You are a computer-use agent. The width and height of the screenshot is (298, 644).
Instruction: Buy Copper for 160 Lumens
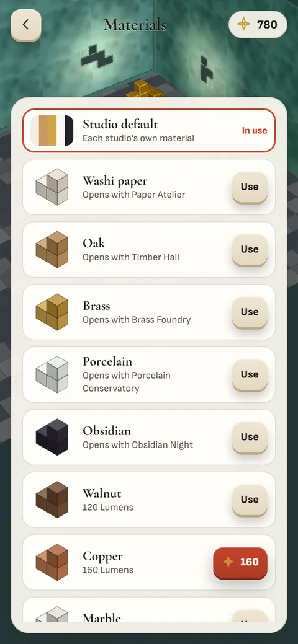coord(240,562)
